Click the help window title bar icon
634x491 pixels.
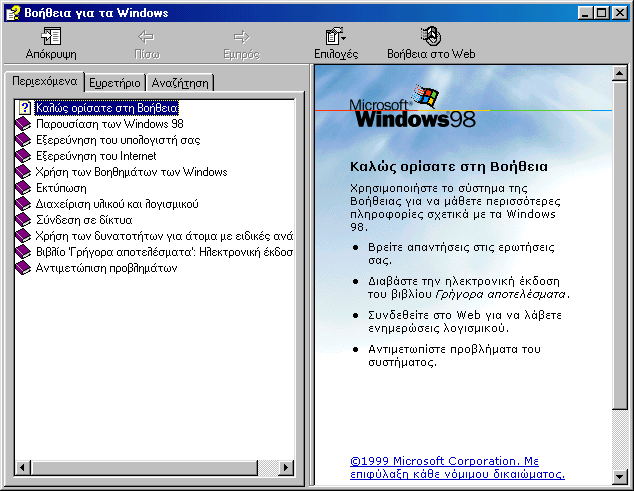(13, 13)
